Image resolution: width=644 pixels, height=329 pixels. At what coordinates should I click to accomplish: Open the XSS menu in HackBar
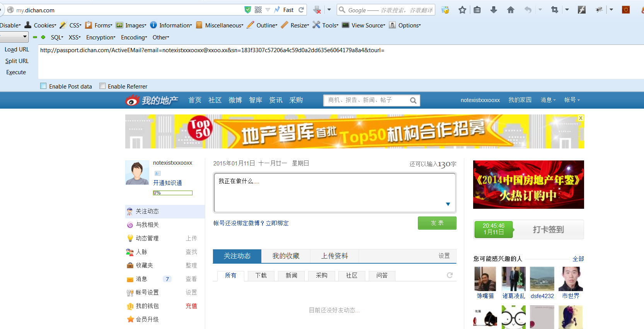(75, 37)
